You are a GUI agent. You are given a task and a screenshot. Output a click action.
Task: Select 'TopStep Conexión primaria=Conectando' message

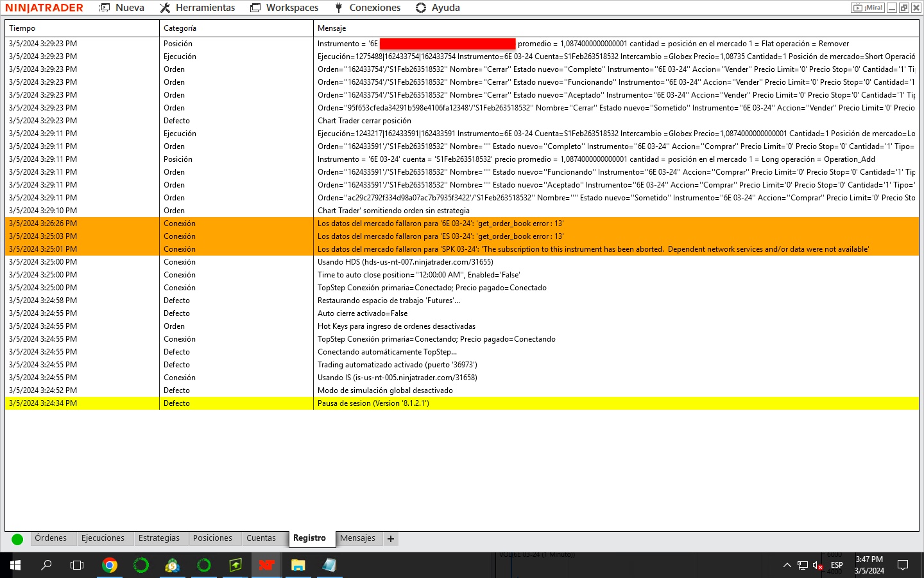click(436, 339)
